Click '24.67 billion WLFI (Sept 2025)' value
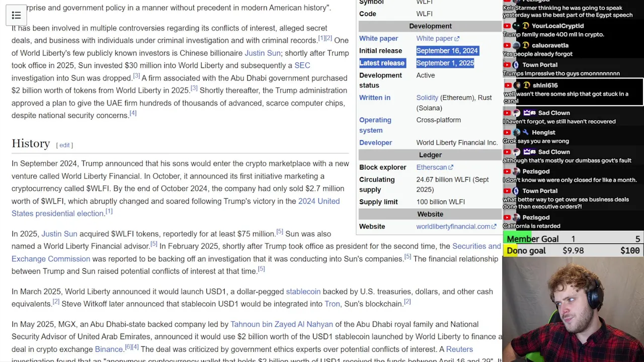Image resolution: width=644 pixels, height=362 pixels. coord(452,185)
